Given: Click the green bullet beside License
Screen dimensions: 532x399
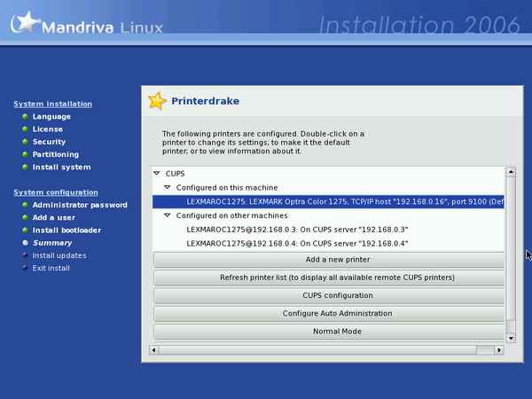Looking at the screenshot, I should point(25,129).
